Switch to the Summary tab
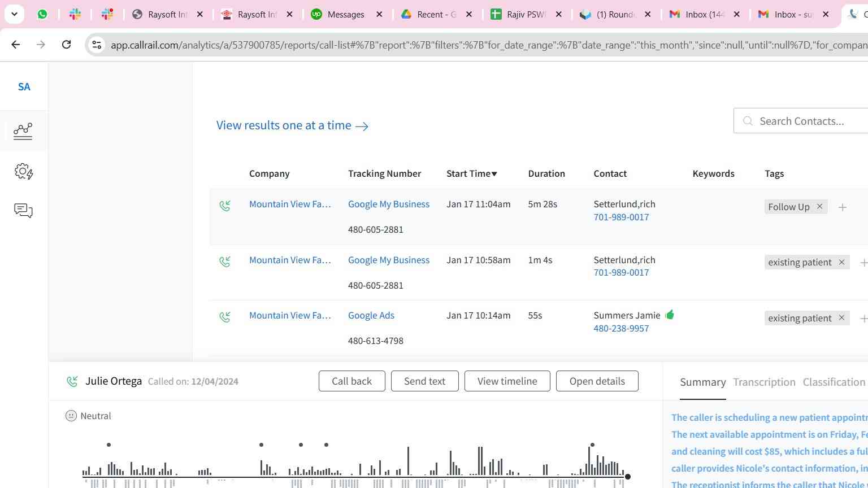Viewport: 868px width, 488px height. click(703, 382)
